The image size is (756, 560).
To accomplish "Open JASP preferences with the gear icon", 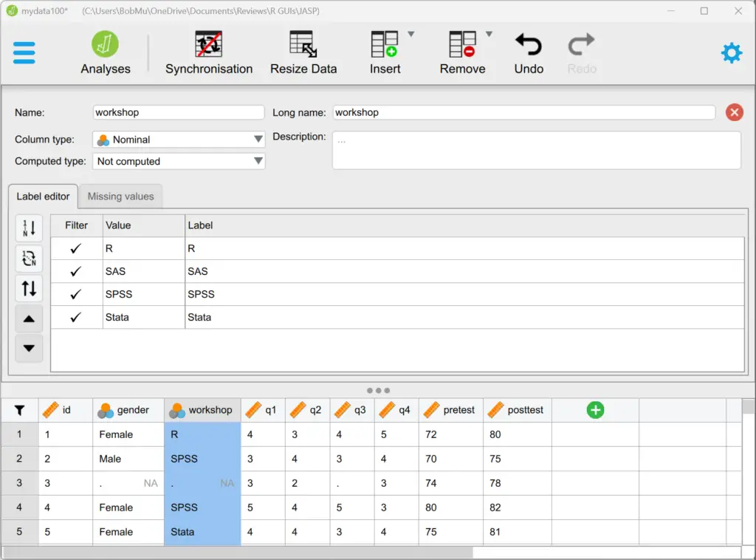I will coord(731,52).
